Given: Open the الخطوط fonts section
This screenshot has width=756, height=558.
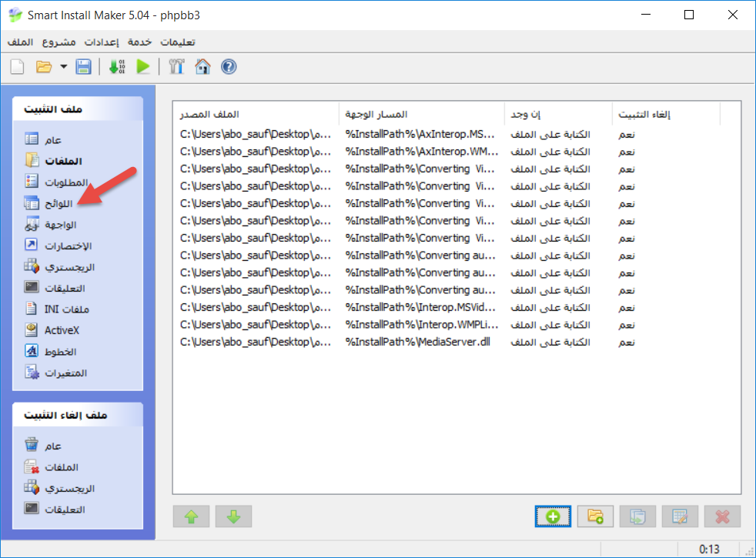Looking at the screenshot, I should [x=50, y=351].
